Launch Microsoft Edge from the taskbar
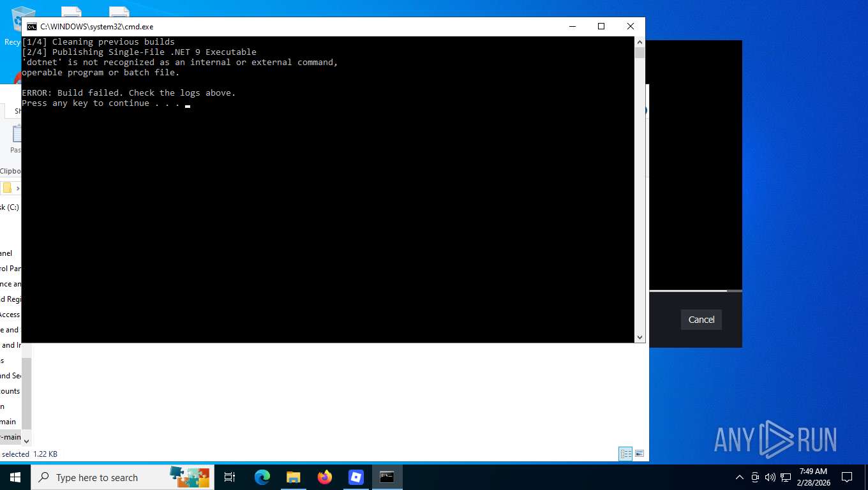 (262, 477)
